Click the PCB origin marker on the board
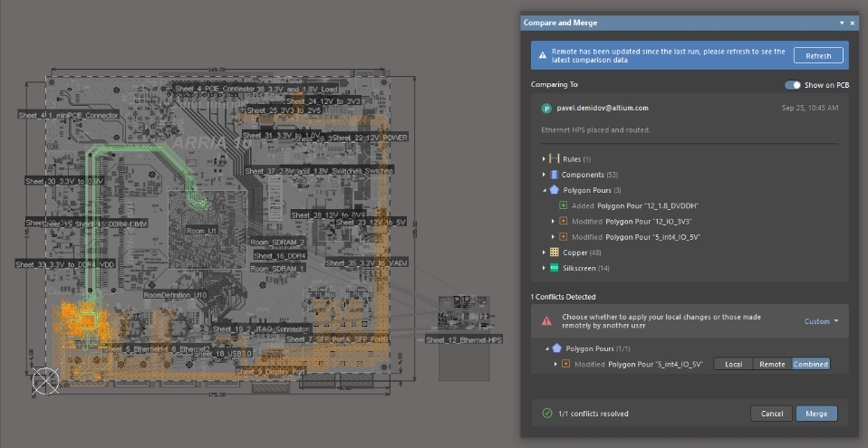The image size is (868, 448). (45, 381)
